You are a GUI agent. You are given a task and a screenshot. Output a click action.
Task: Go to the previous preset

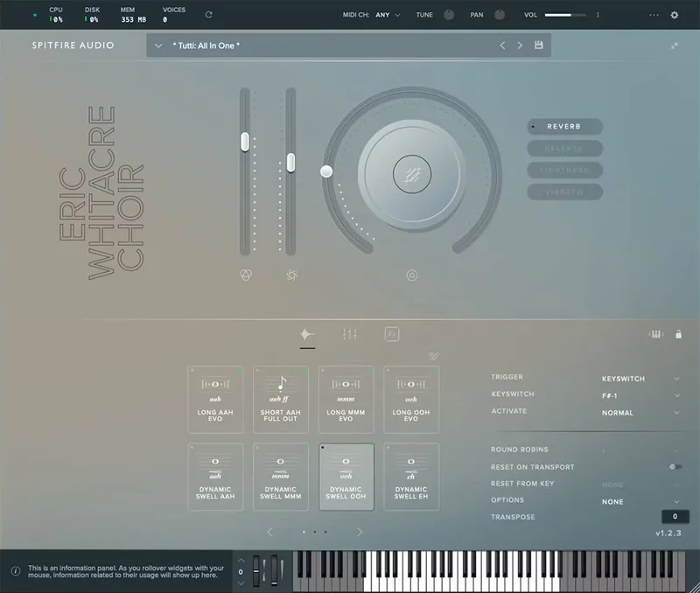502,45
